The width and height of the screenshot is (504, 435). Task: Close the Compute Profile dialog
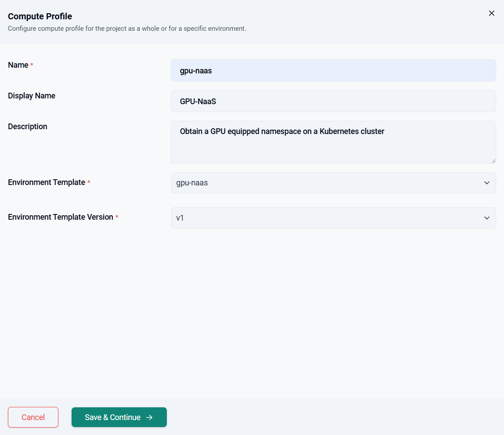click(491, 13)
